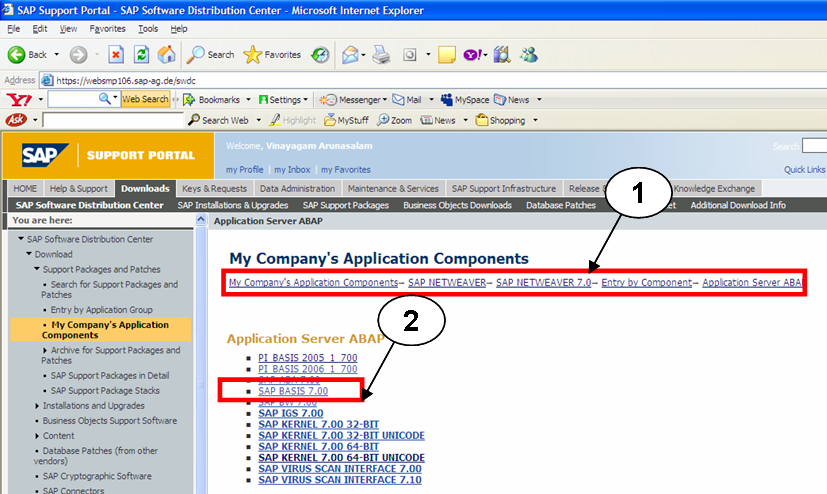
Task: Click the Mail envelope toolbar icon
Action: pos(350,54)
